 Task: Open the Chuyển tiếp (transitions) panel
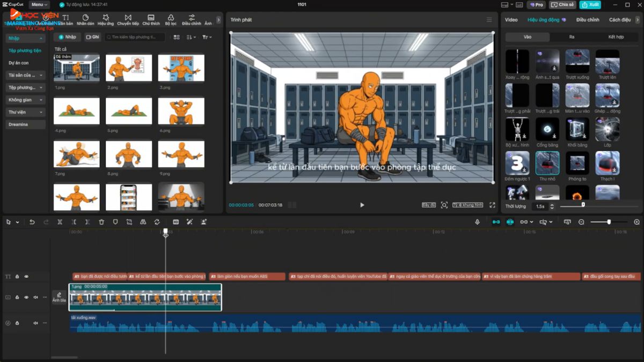tap(127, 19)
